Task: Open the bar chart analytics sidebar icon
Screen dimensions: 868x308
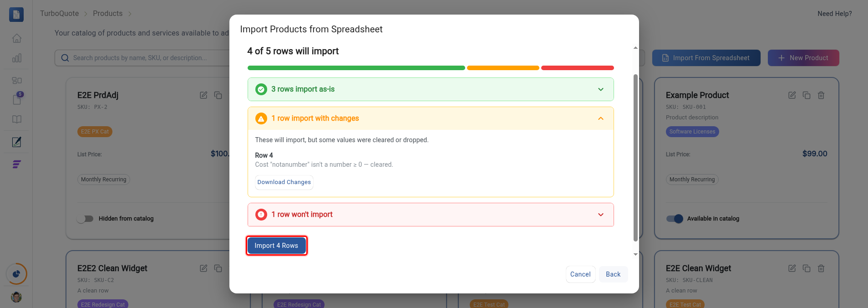Action: coord(17,58)
